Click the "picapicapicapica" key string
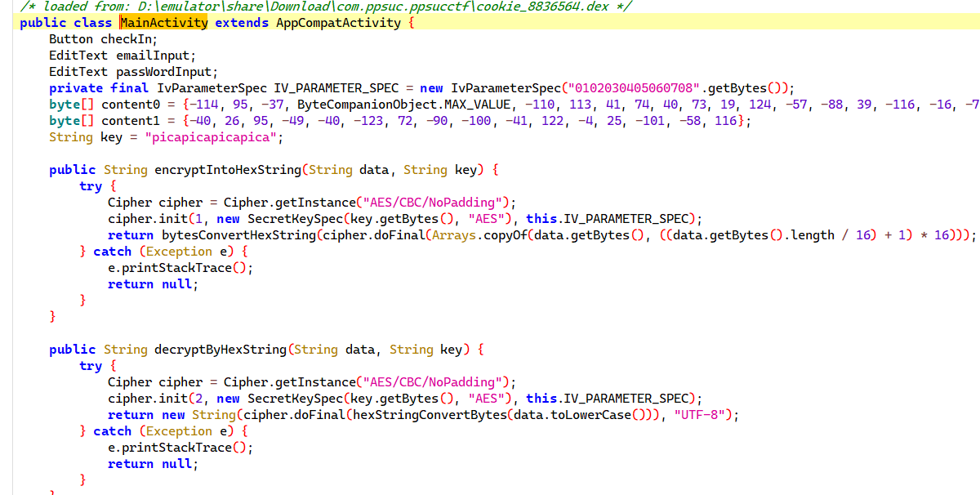This screenshot has width=980, height=495. click(x=212, y=137)
